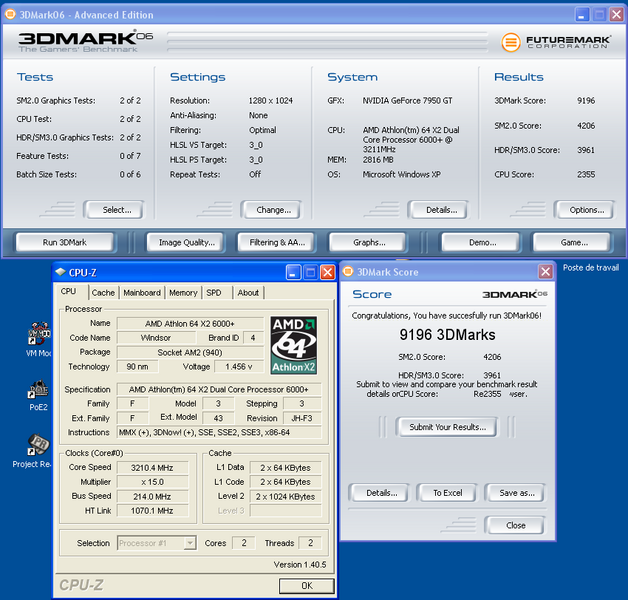Click the Voltage value 1.456 v
This screenshot has width=628, height=600.
click(x=239, y=366)
